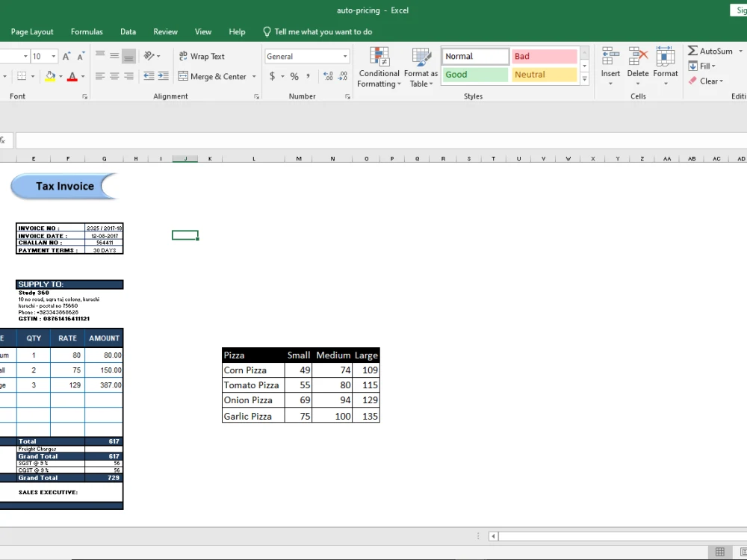The height and width of the screenshot is (560, 747).
Task: Apply the red font color
Action: 72,76
